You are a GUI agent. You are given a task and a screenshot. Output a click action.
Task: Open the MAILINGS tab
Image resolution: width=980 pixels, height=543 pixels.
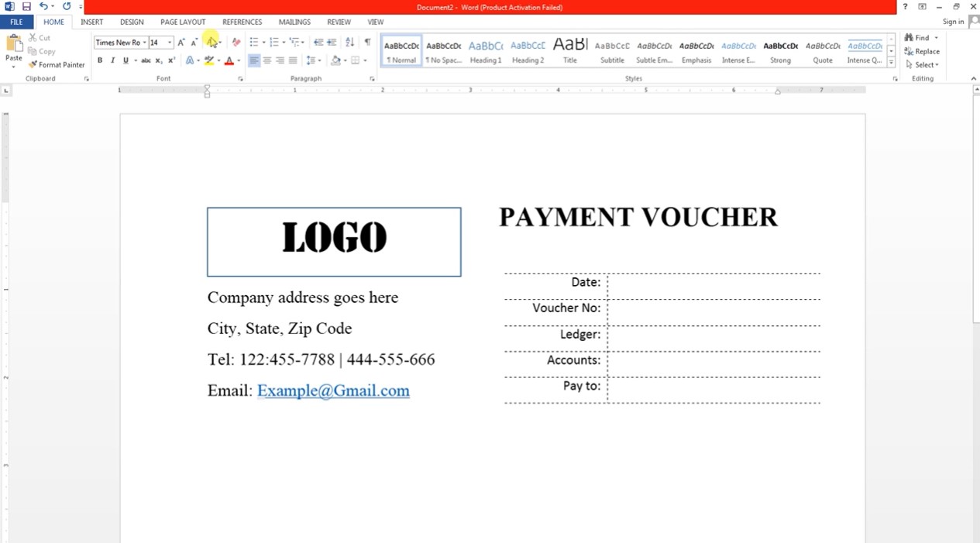click(294, 22)
